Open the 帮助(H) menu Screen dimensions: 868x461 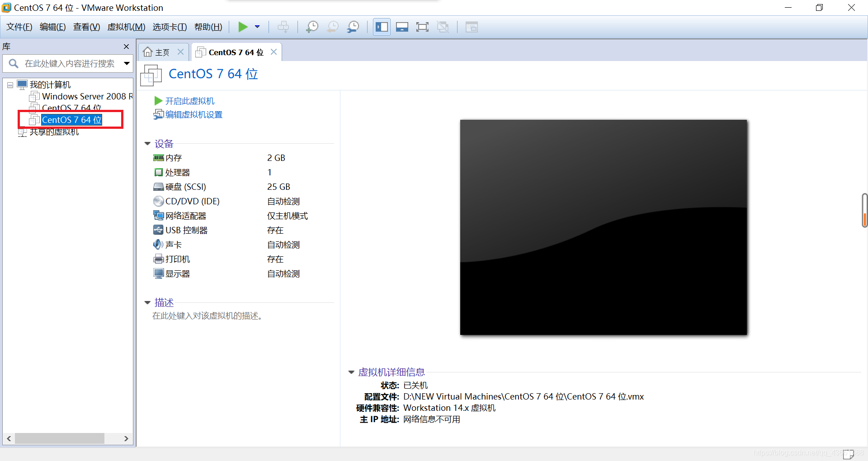point(208,27)
